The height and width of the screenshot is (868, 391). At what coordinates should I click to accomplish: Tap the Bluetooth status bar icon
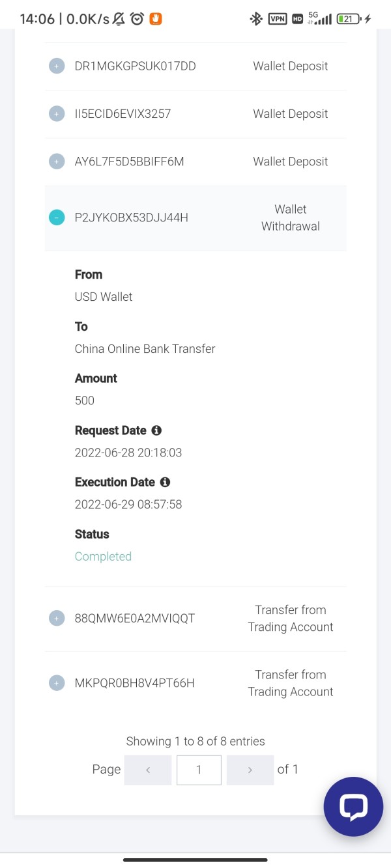[256, 19]
